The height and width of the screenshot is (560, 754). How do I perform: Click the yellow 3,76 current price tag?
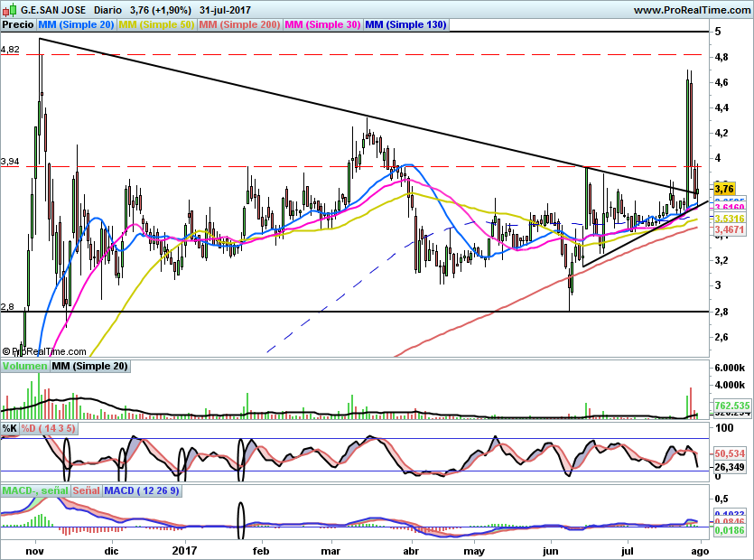[724, 189]
